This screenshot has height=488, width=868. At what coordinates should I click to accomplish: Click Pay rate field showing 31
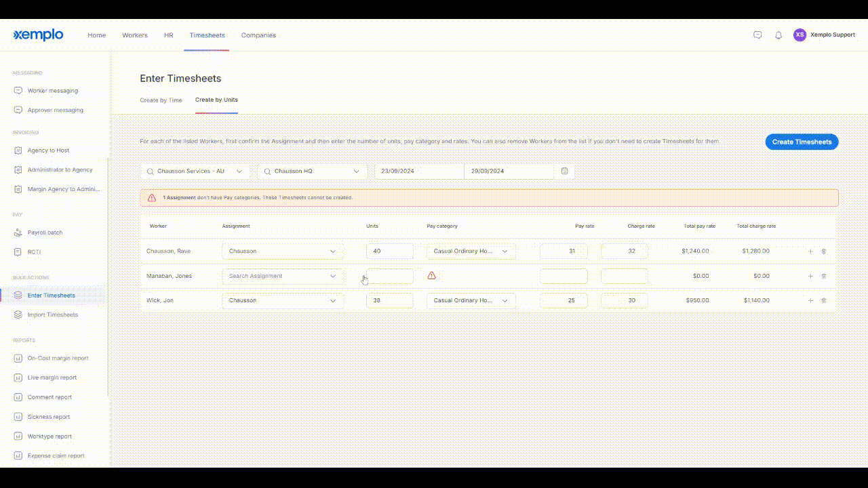click(x=564, y=251)
